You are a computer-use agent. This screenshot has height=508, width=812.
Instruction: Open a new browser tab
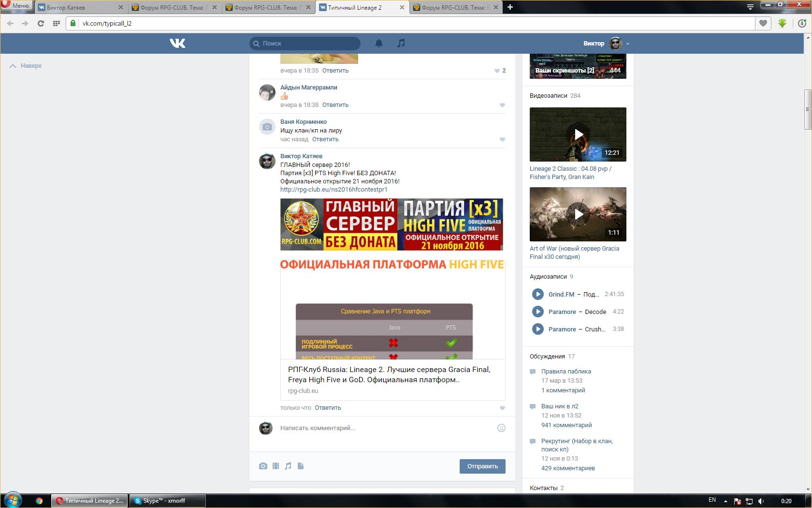pos(510,7)
